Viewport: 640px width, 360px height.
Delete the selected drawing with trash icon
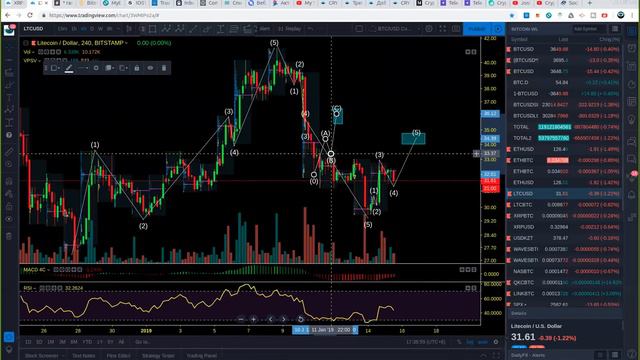pyautogui.click(x=164, y=68)
